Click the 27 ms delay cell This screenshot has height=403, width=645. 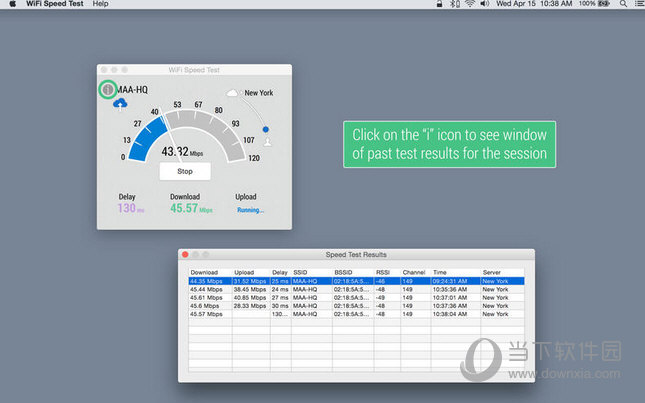(x=280, y=298)
